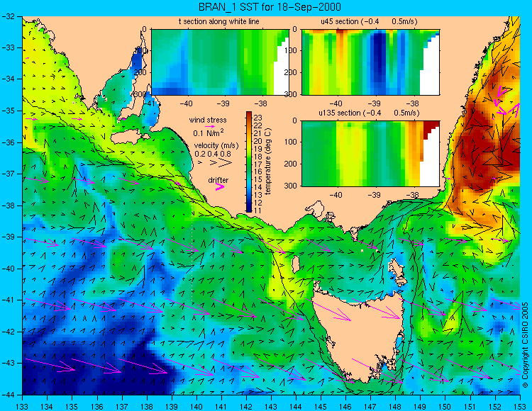The height and width of the screenshot is (411, 532).
Task: Click the 'drifter' legend label
Action: [x=218, y=180]
